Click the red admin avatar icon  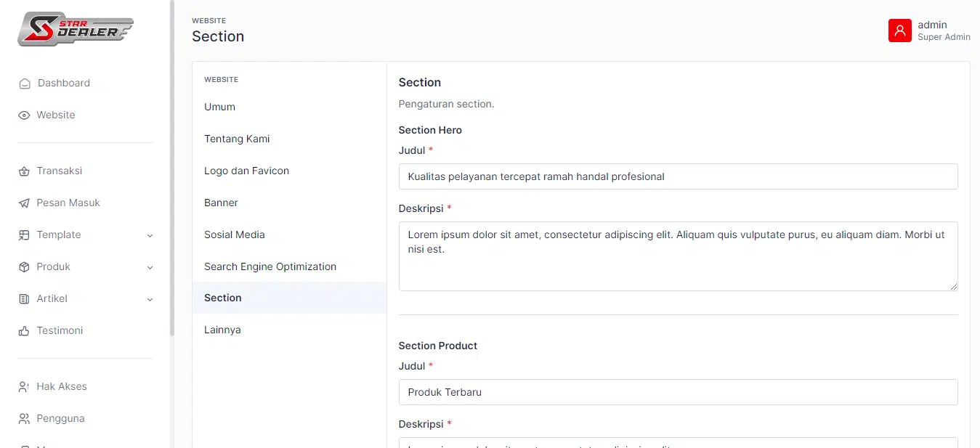tap(899, 30)
